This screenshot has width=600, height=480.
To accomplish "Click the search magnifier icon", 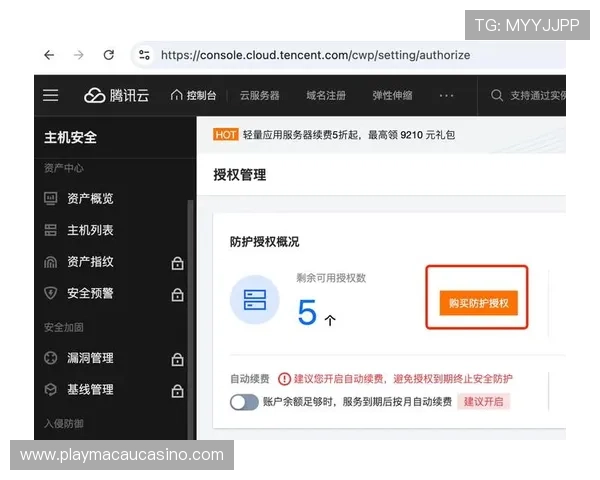I will (497, 95).
